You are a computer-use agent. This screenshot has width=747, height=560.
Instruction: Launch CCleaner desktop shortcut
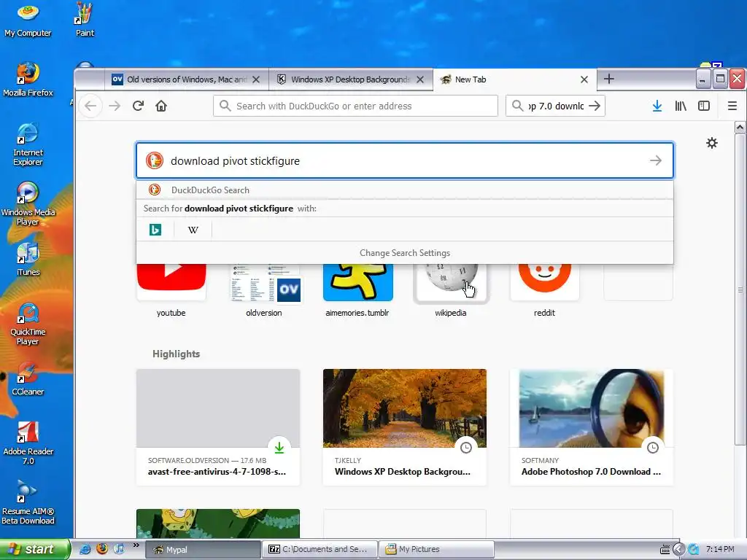click(x=28, y=379)
